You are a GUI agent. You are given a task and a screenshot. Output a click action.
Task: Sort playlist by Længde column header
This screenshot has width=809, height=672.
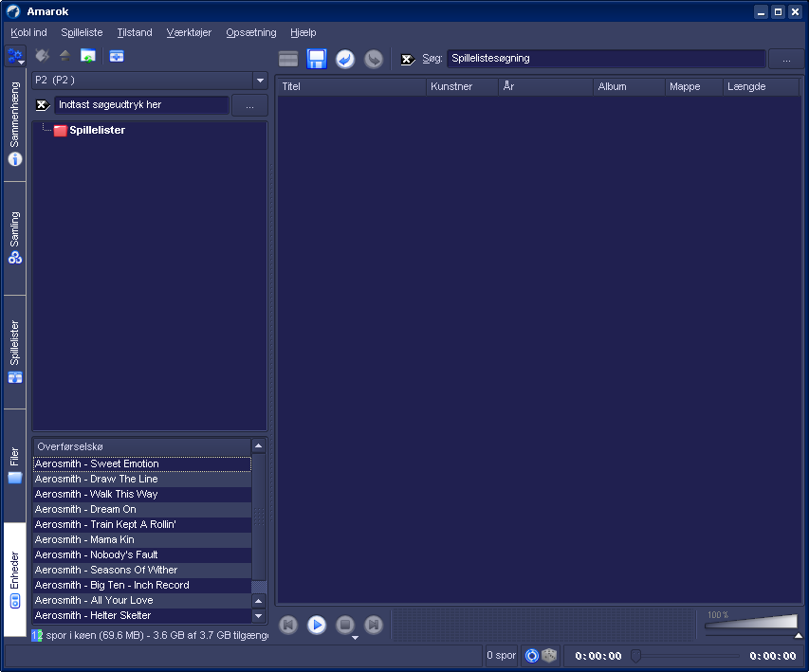(x=761, y=86)
